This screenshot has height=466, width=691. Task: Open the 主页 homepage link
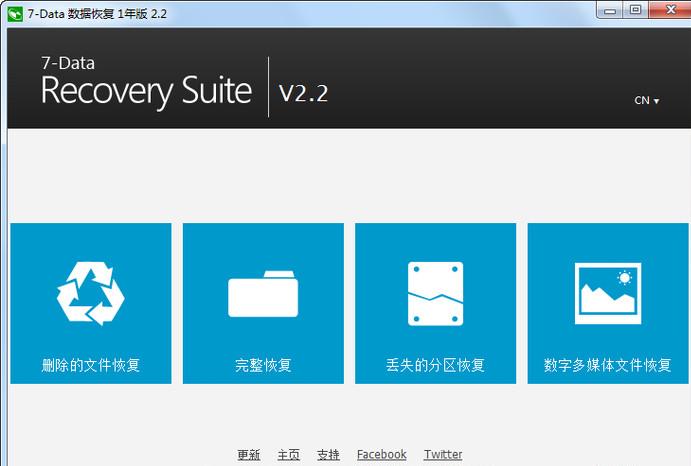(289, 455)
